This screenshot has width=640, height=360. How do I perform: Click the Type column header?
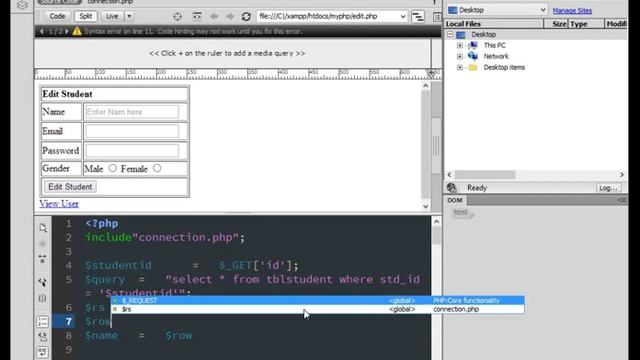click(586, 24)
